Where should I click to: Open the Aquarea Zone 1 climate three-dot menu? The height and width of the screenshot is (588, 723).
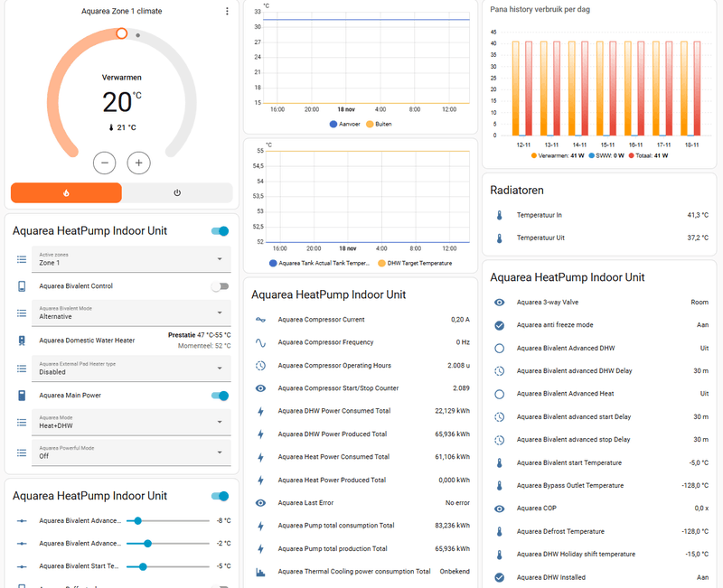point(227,11)
